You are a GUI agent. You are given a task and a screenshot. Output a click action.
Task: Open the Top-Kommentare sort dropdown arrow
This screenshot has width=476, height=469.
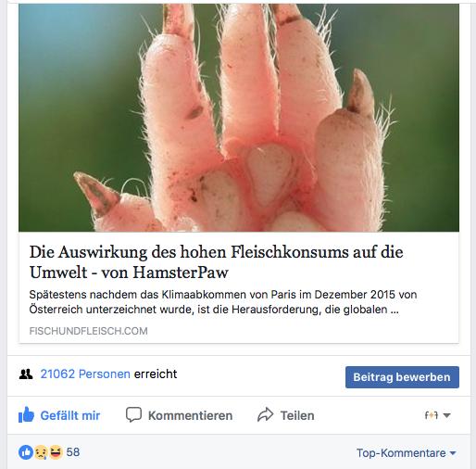tap(453, 453)
